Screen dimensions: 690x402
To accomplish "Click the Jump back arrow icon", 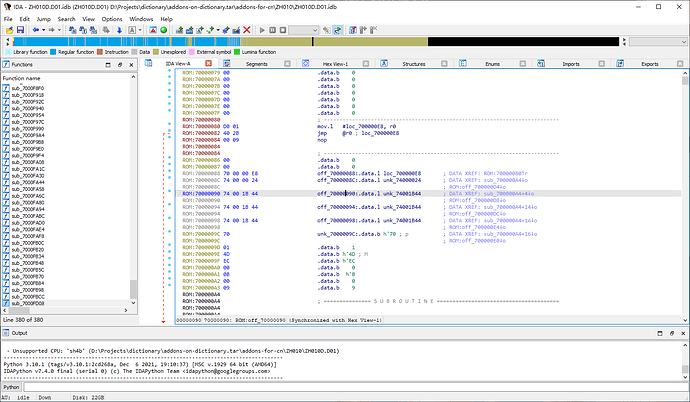I will (x=38, y=31).
